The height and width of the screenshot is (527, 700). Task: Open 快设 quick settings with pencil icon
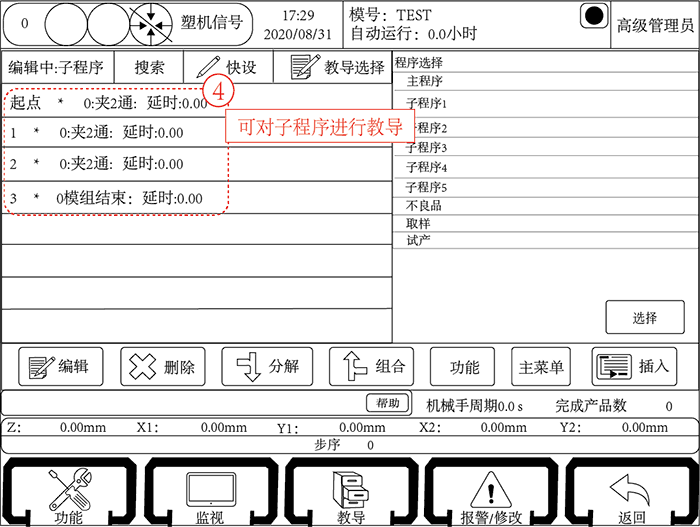[227, 68]
